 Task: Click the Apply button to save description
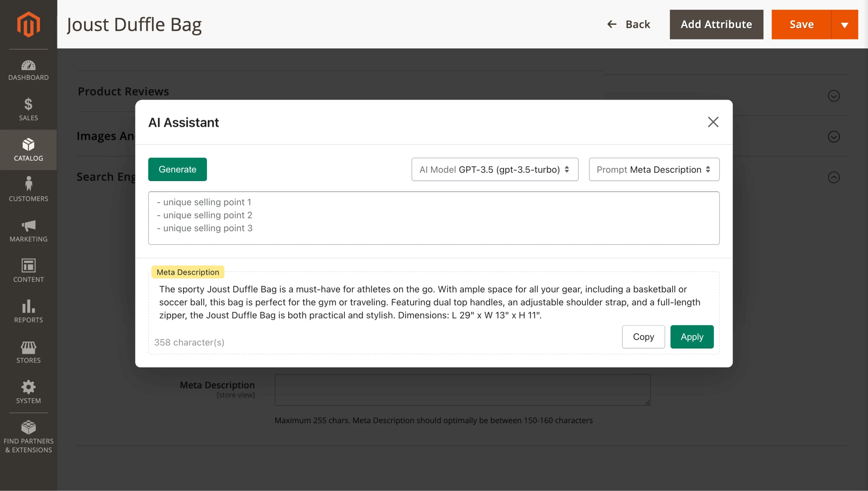[692, 337]
